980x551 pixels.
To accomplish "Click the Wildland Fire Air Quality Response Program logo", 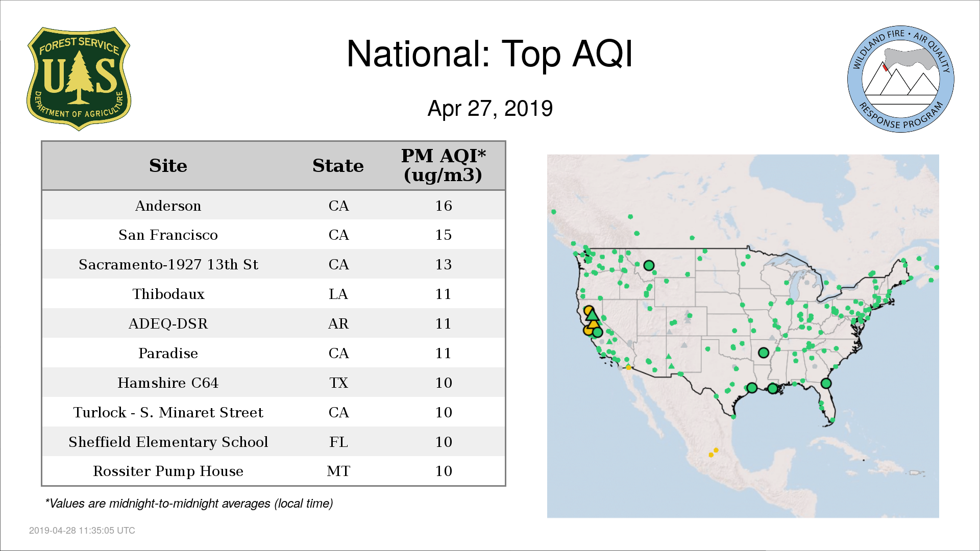I will 901,79.
